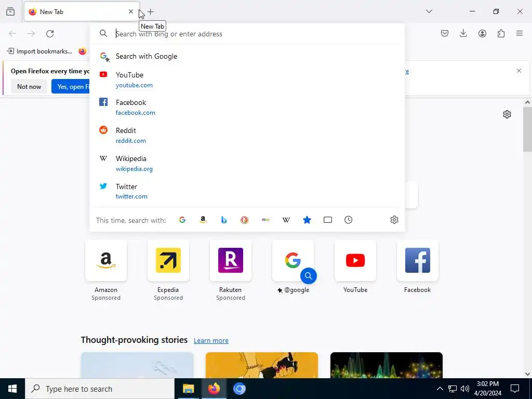532x399 pixels.
Task: Search this time with Bing icon
Action: click(x=223, y=220)
